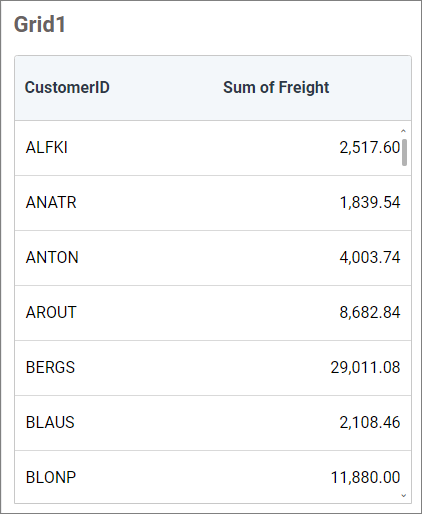Click the 11,880.00 freight value
Screen dimensions: 422x514
click(x=365, y=478)
